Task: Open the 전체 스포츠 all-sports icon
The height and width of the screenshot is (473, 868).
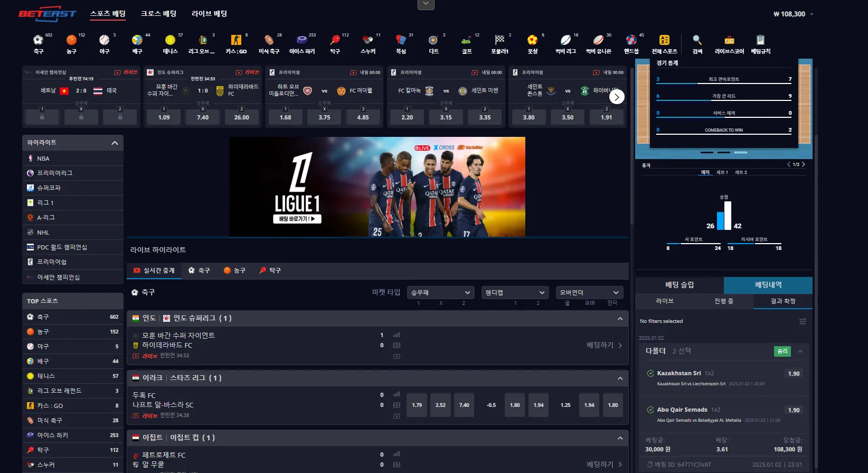Action: pos(664,40)
